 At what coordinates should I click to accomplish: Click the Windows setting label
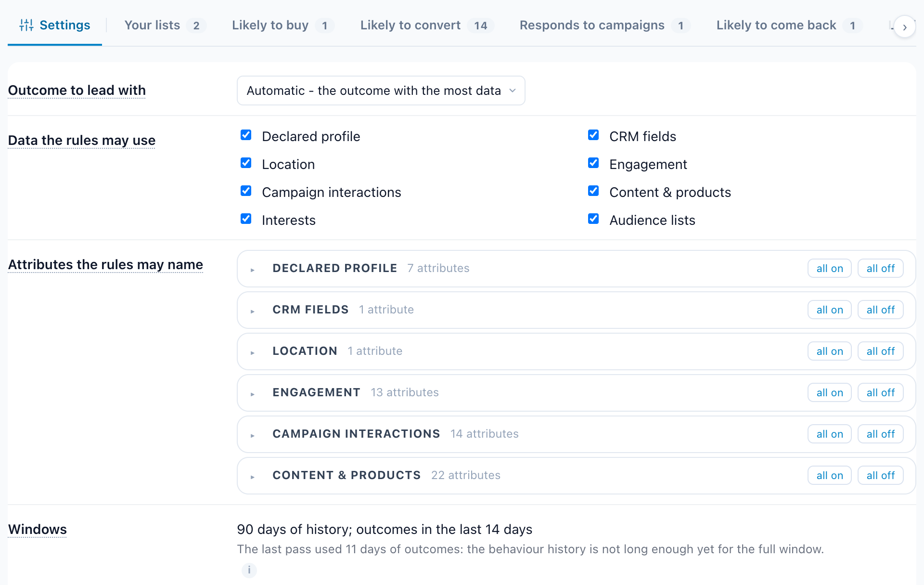tap(38, 529)
